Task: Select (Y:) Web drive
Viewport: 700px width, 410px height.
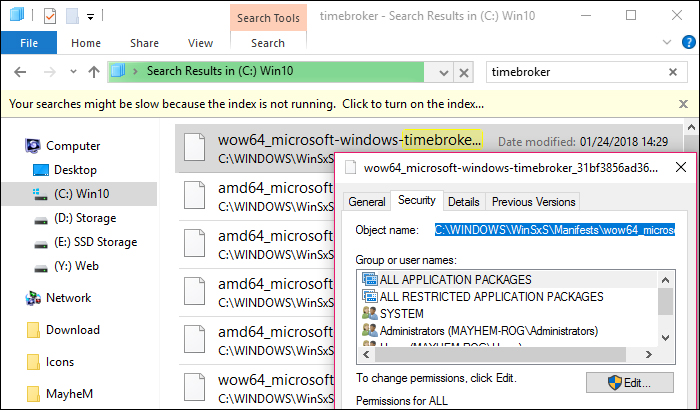Action: tap(76, 266)
